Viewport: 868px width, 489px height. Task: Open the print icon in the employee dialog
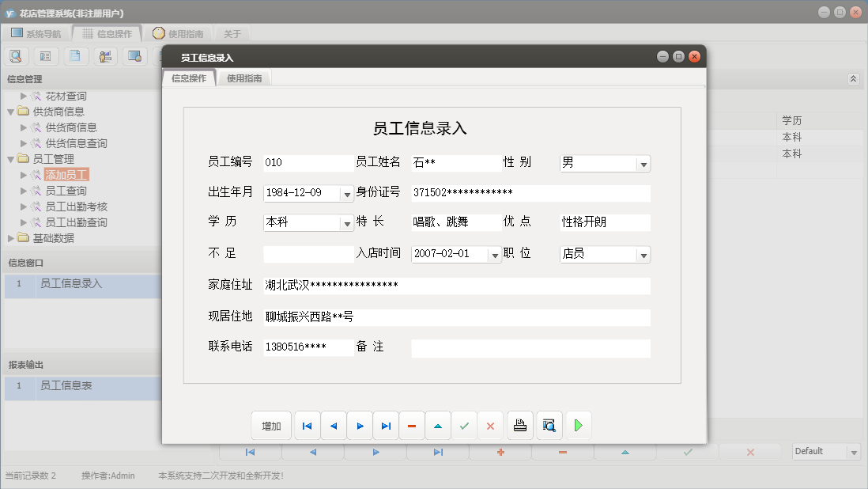(x=519, y=425)
